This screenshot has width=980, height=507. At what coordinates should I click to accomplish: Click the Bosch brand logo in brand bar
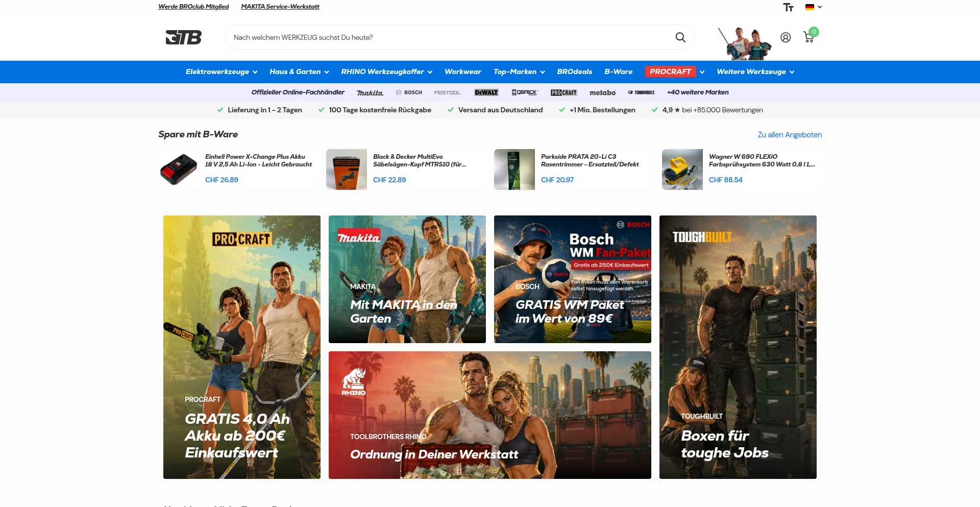(x=409, y=92)
